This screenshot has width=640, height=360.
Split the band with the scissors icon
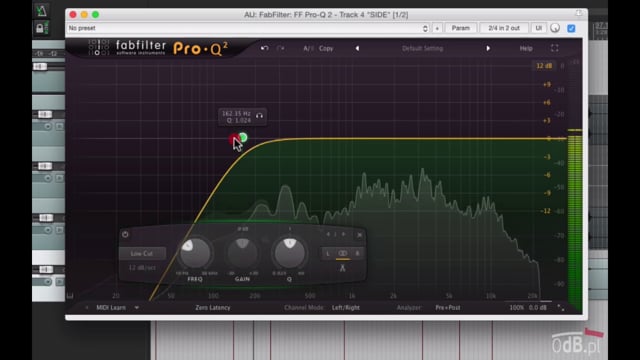click(342, 268)
